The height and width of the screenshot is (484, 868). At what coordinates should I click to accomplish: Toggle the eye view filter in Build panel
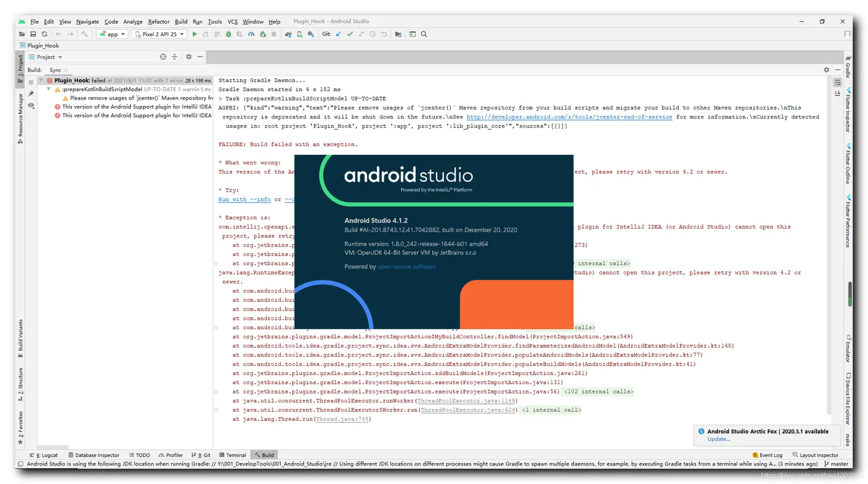pos(31,106)
